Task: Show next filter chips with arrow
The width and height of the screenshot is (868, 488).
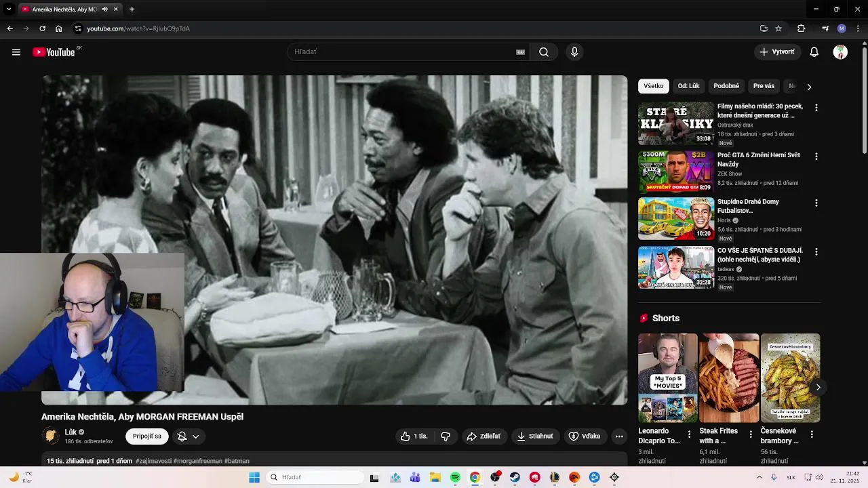Action: coord(808,87)
